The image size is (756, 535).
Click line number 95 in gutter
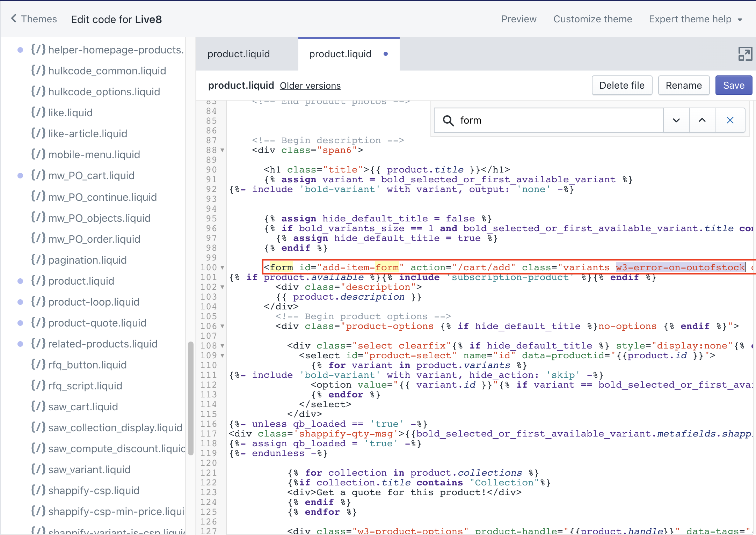click(211, 219)
